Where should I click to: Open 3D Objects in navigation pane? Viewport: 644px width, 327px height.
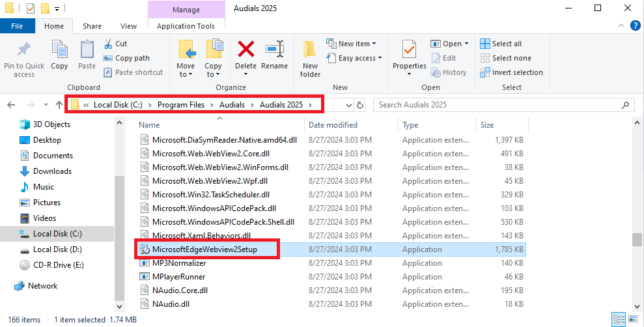tap(45, 124)
